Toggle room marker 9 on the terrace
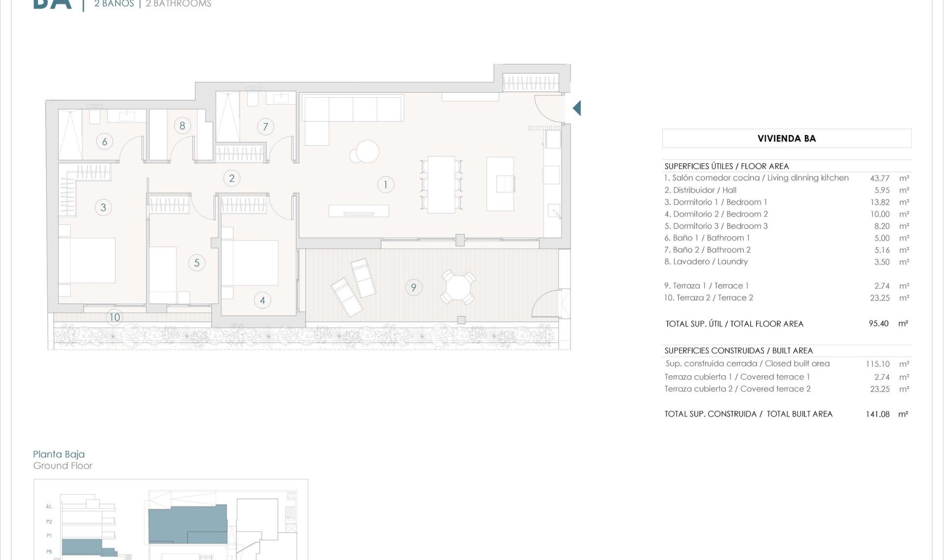Viewport: 944px width, 560px height. pyautogui.click(x=413, y=286)
